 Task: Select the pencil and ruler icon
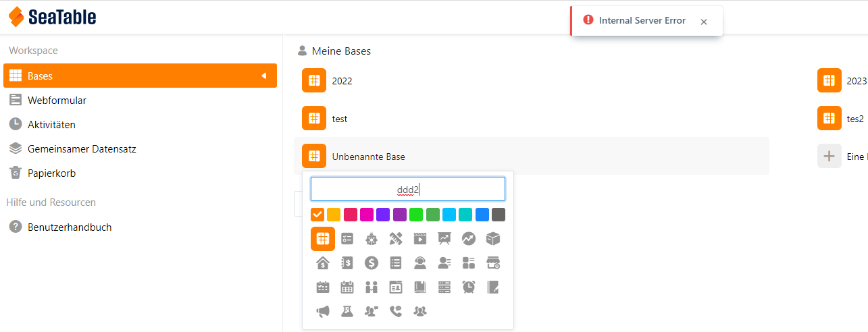tap(396, 239)
